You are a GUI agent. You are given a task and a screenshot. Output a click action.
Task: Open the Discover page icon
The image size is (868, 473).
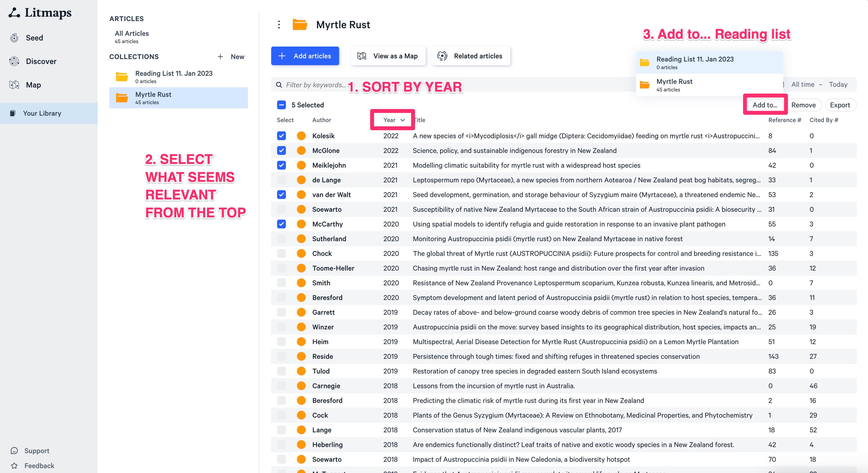click(14, 61)
